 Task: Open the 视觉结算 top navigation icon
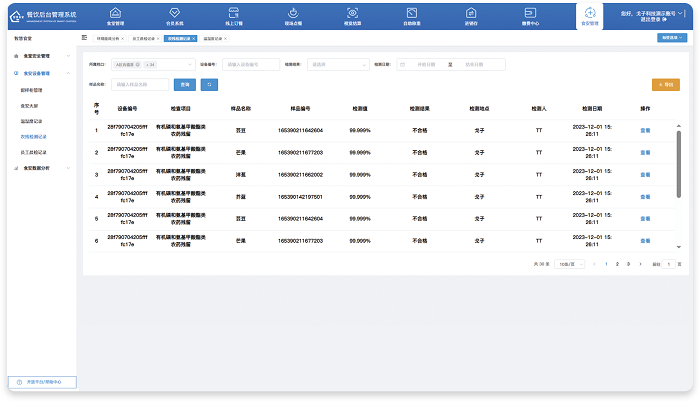pyautogui.click(x=352, y=15)
